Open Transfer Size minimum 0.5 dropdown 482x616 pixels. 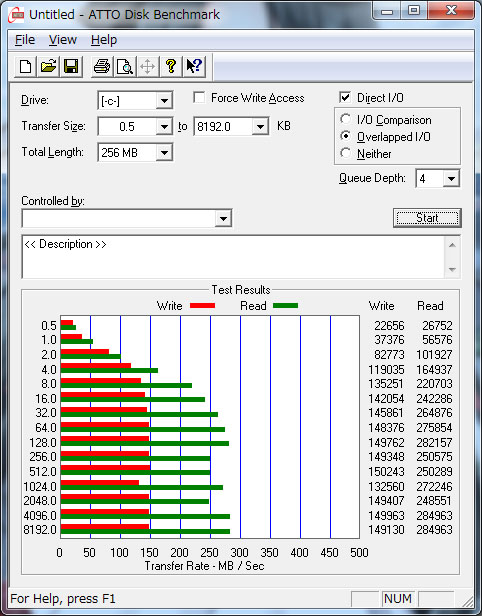164,126
